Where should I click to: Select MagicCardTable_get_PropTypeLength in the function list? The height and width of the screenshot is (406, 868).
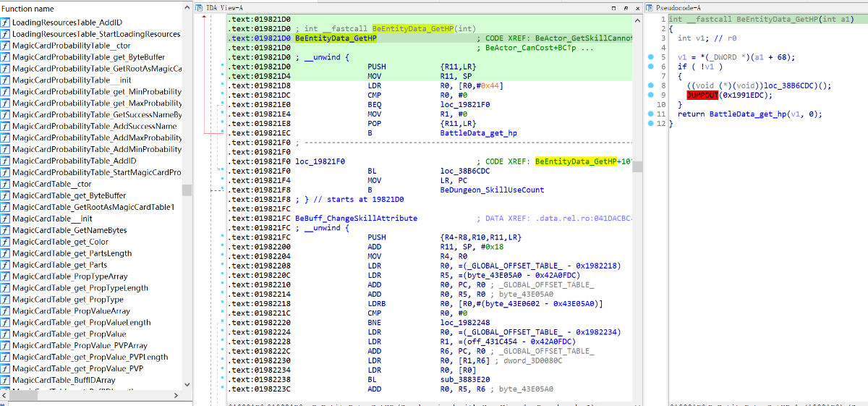[x=80, y=288]
